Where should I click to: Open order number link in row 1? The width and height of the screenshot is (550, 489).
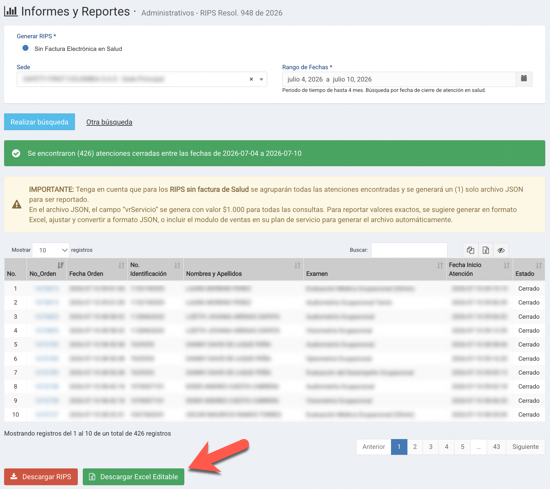[x=47, y=288]
